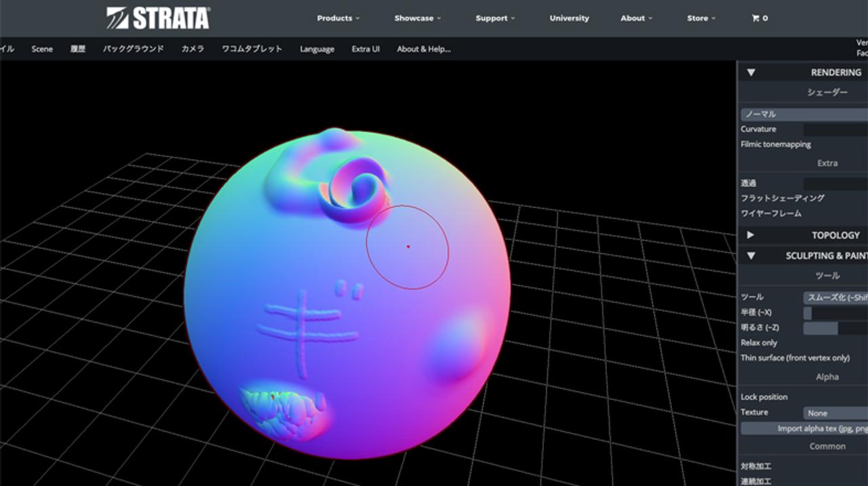The width and height of the screenshot is (868, 486).
Task: Open the スムーズ化 tool dropdown
Action: point(835,297)
